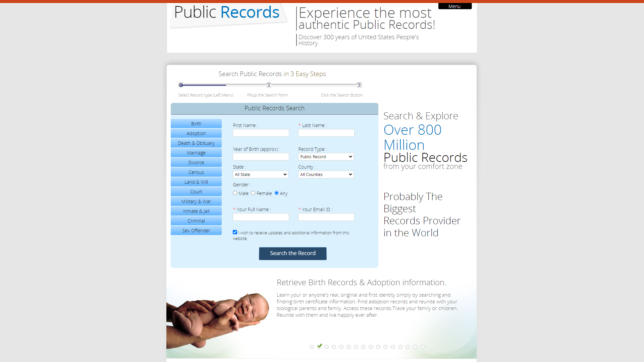Click the Sex Offender record icon
644x362 pixels.
coord(196,230)
